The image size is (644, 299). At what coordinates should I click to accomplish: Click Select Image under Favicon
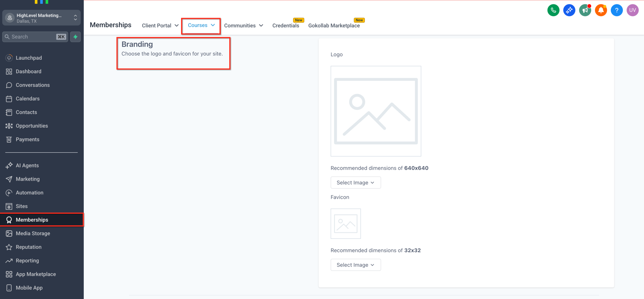point(355,265)
